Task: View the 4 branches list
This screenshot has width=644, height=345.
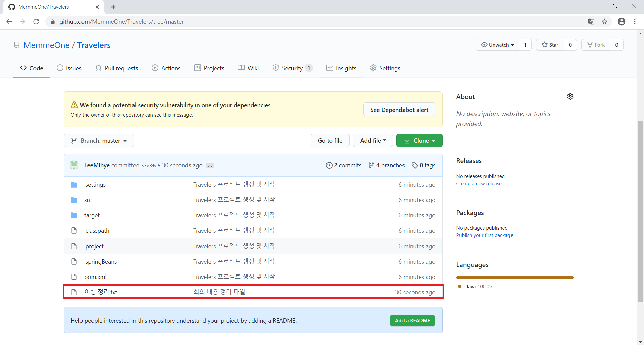Action: (x=386, y=165)
